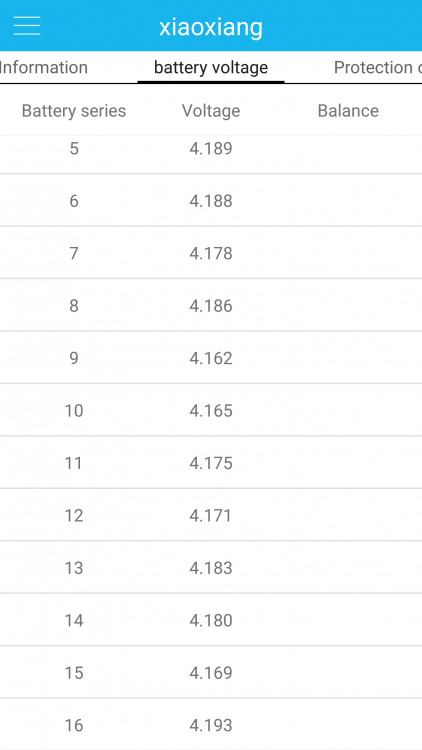Switch to the Information tab
The height and width of the screenshot is (750, 422).
(43, 67)
